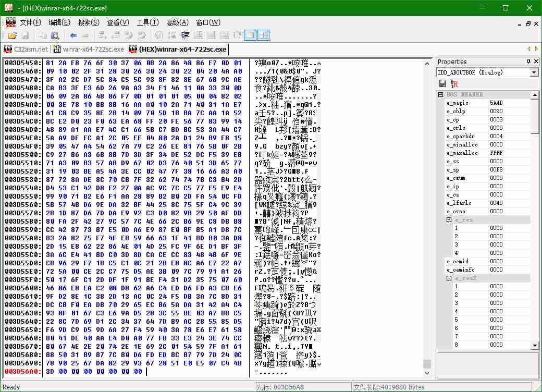Collapse the e_res group
542x392 pixels.
point(449,220)
